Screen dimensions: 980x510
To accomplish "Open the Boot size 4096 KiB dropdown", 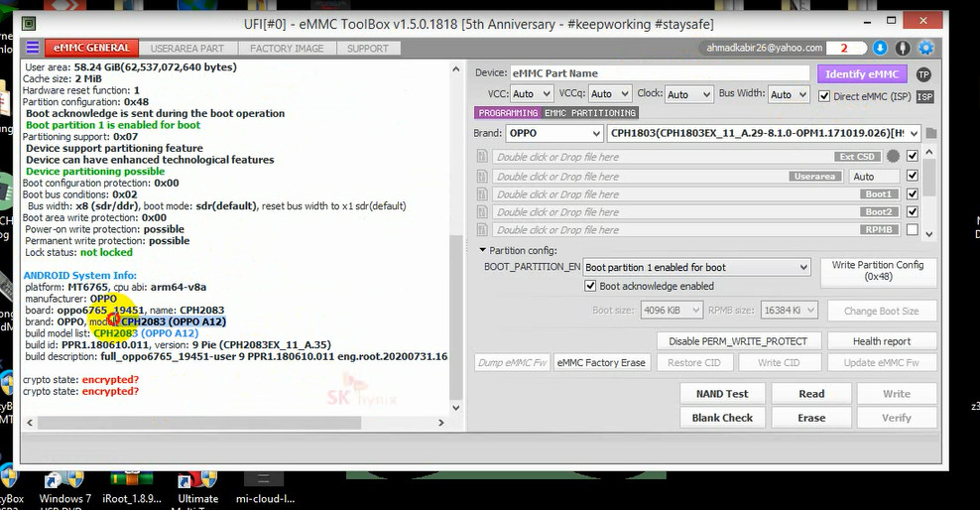I will point(672,310).
